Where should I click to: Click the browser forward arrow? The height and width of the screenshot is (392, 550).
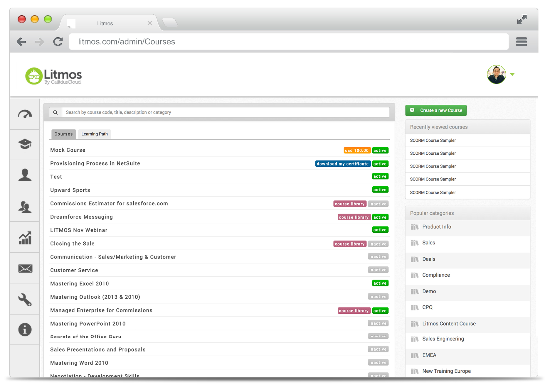39,42
